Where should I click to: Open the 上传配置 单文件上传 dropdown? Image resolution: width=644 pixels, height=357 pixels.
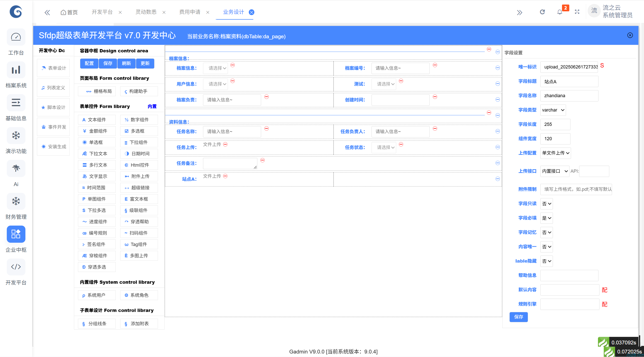tap(555, 153)
